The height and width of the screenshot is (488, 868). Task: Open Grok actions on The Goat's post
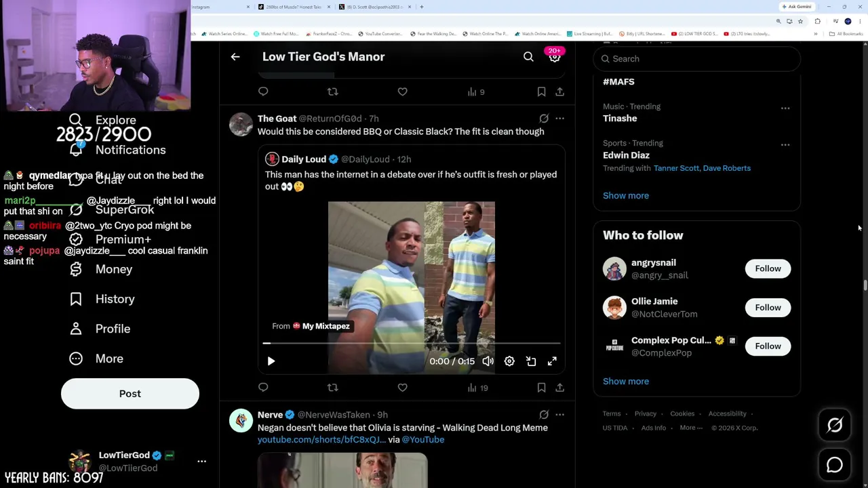pos(544,119)
